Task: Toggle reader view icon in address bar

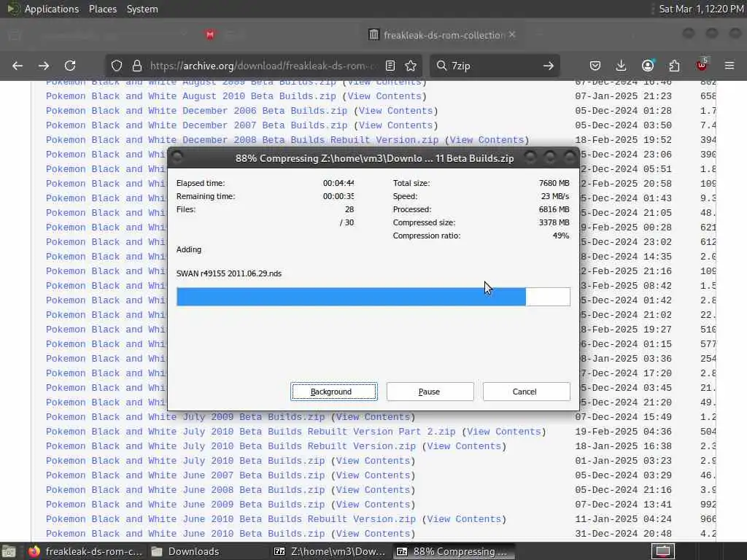Action: (390, 66)
